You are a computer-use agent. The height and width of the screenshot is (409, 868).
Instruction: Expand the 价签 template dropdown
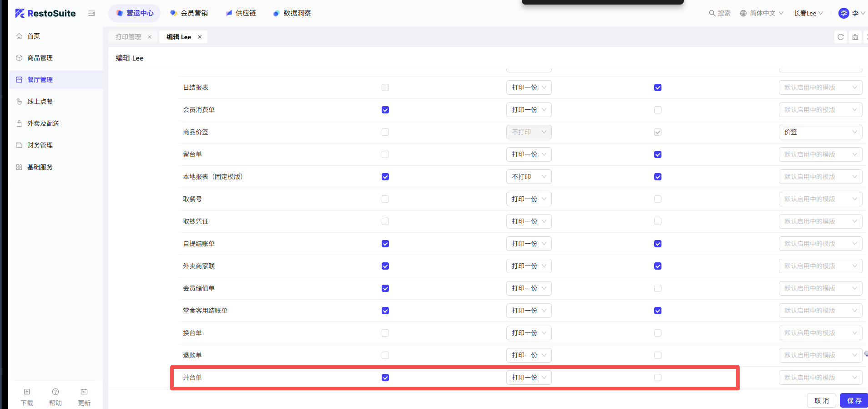pos(820,132)
